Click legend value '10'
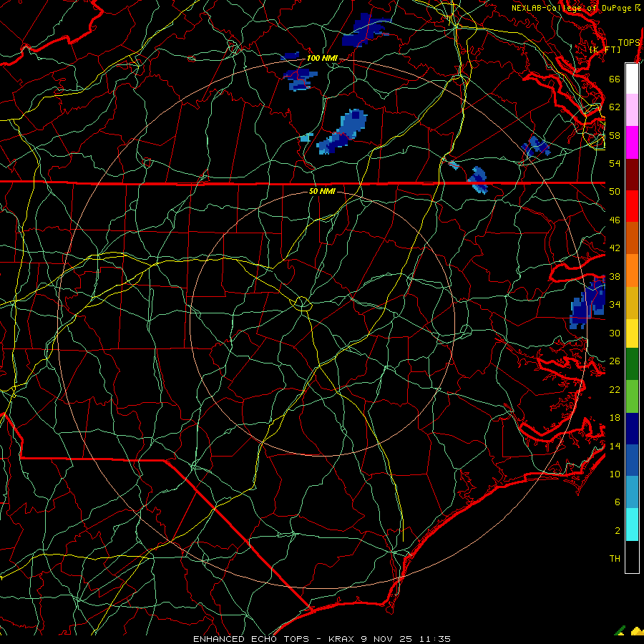 click(x=615, y=474)
